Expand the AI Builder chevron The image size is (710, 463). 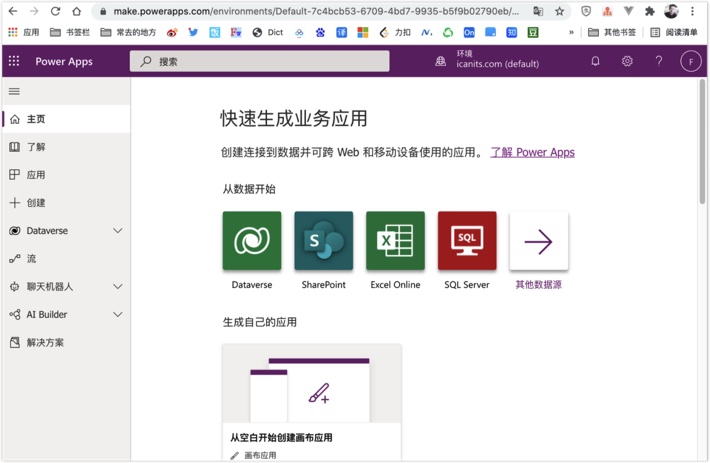point(118,315)
